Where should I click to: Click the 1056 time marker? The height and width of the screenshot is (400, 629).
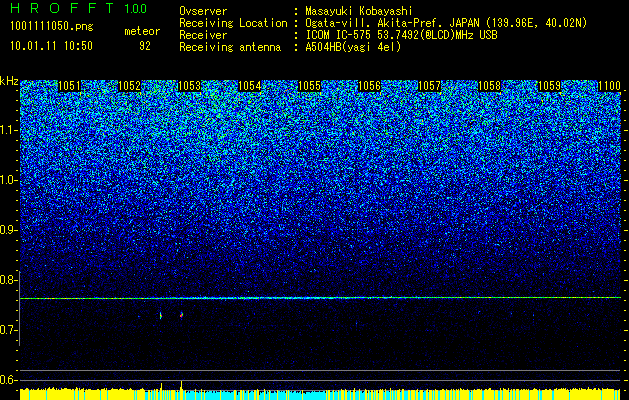click(x=369, y=86)
